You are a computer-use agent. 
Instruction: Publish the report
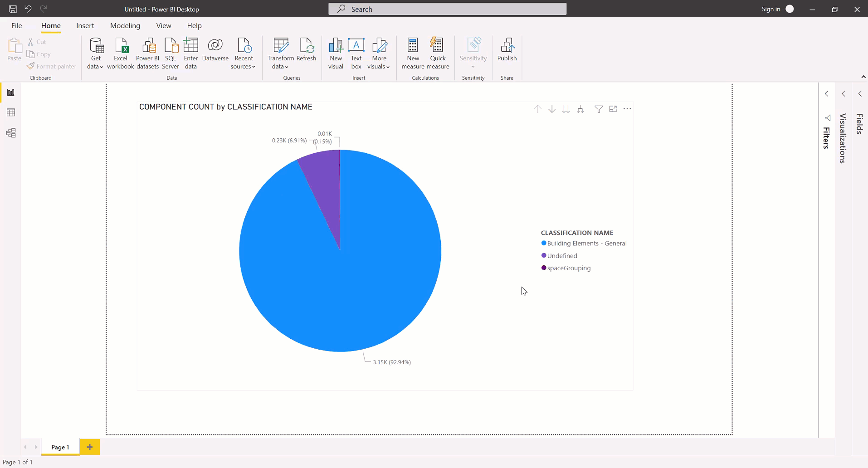(x=507, y=50)
